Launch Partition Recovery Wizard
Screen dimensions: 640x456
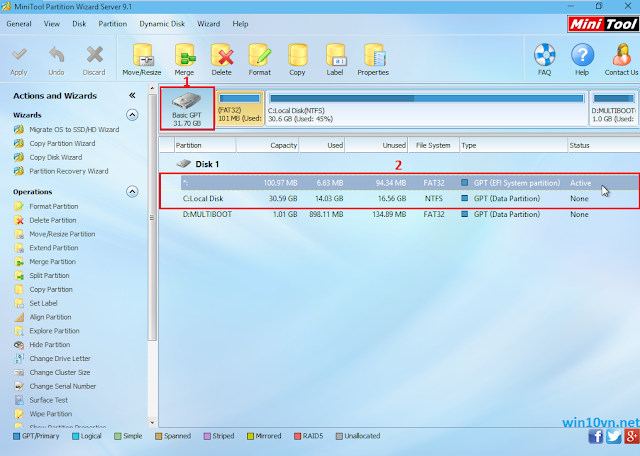(69, 171)
